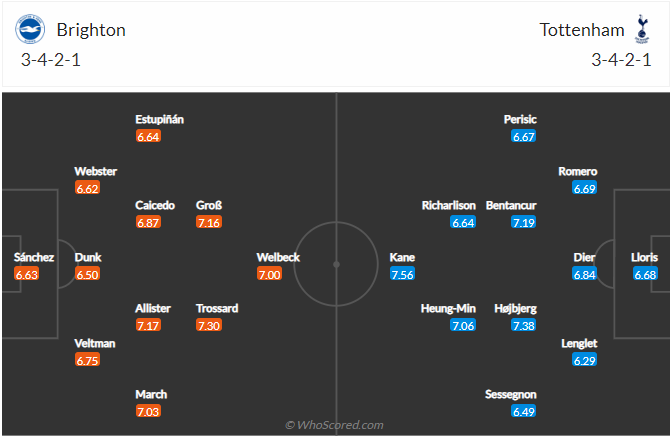This screenshot has height=436, width=672.
Task: Select Welbeck's 7.00 rating badge
Action: 270,274
